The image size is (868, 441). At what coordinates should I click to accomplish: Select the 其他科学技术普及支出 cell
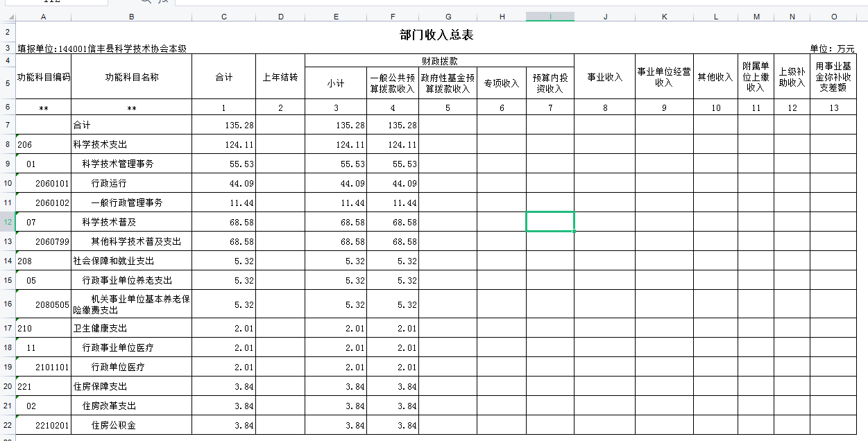pyautogui.click(x=131, y=241)
